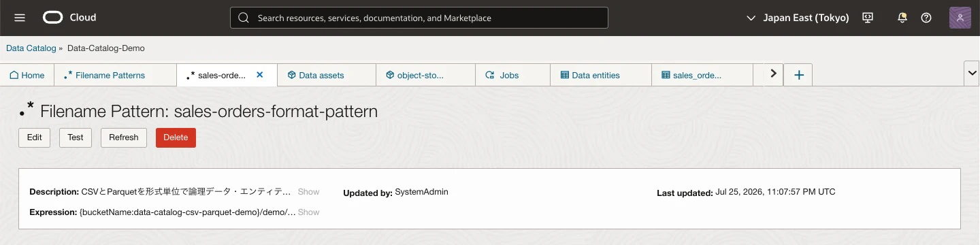Switch to the Data entities tab
This screenshot has width=980, height=245.
click(x=601, y=75)
